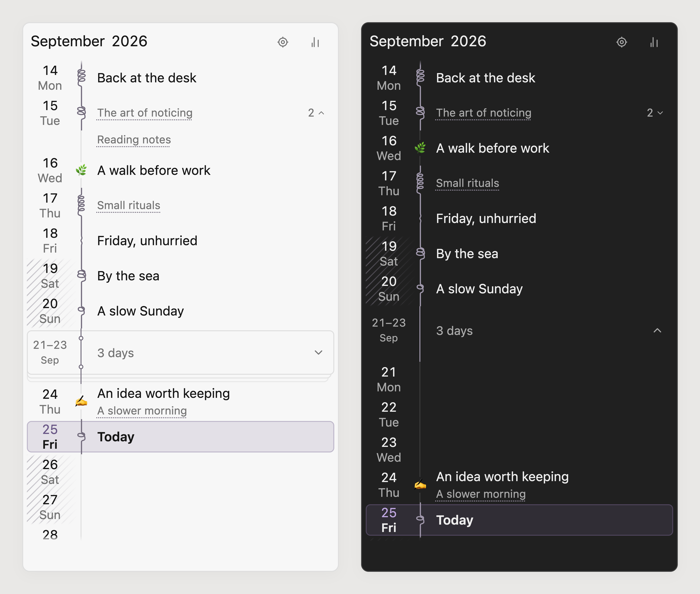The height and width of the screenshot is (594, 700).
Task: Select 'An idea worth keeping' in dark panel
Action: (x=502, y=477)
